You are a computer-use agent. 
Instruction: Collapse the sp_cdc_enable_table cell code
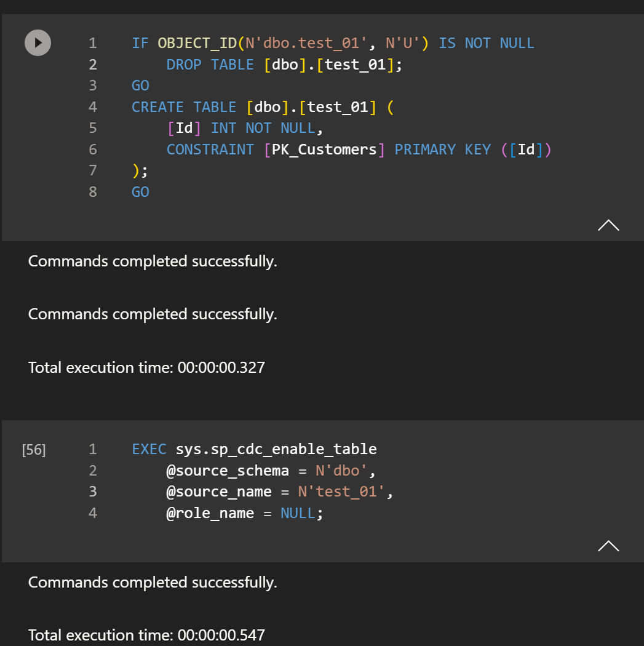click(x=608, y=546)
